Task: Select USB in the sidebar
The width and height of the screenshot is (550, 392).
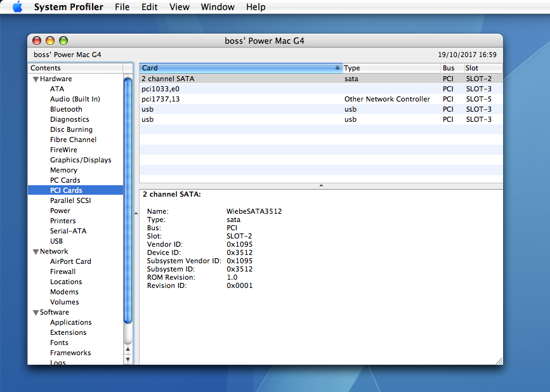Action: 56,242
